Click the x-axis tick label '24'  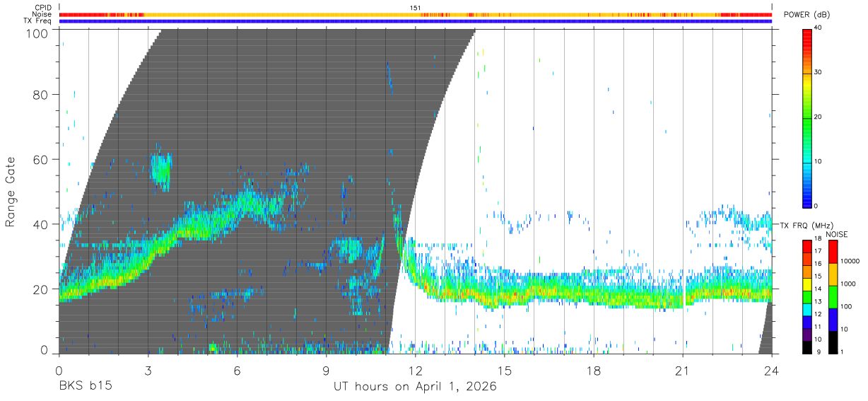coord(771,370)
